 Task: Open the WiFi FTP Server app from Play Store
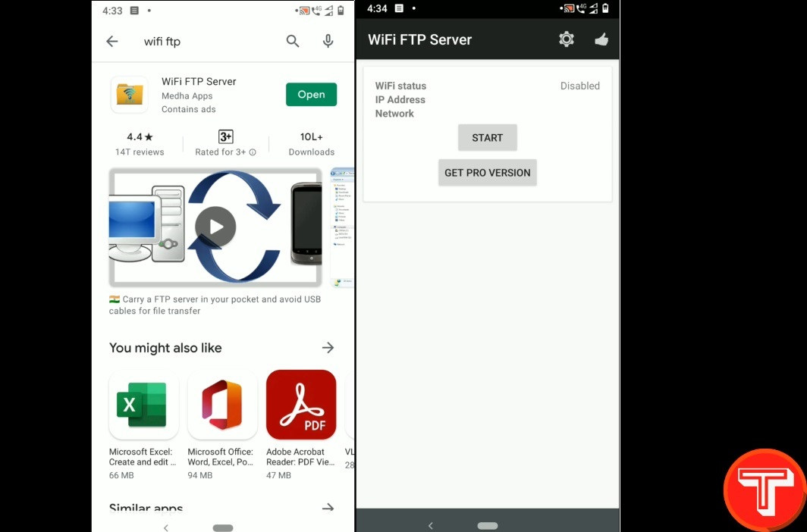(312, 95)
